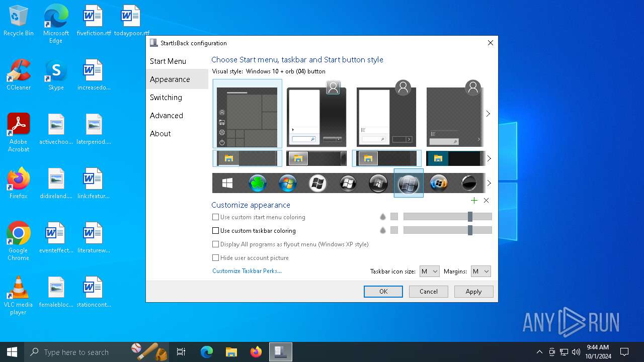This screenshot has height=362, width=644.
Task: Select Windows 7 style start menu with square avatar
Action: [316, 114]
